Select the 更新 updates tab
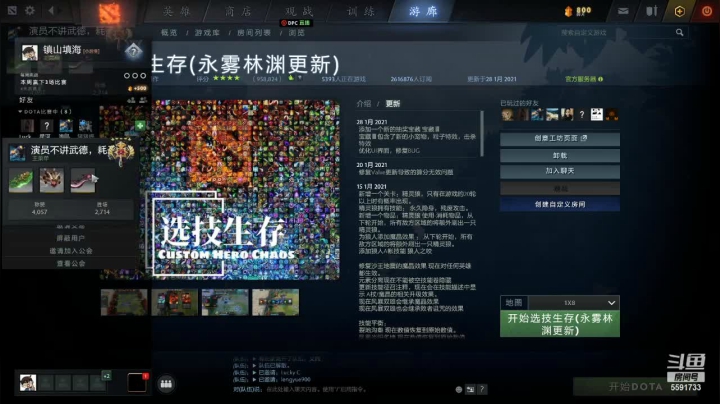 coord(393,104)
